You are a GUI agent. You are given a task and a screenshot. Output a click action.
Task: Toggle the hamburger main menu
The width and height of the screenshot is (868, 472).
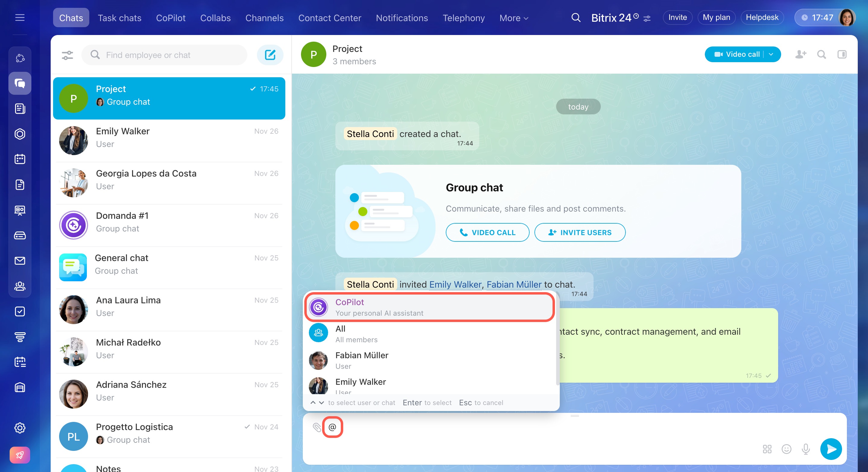pos(20,18)
